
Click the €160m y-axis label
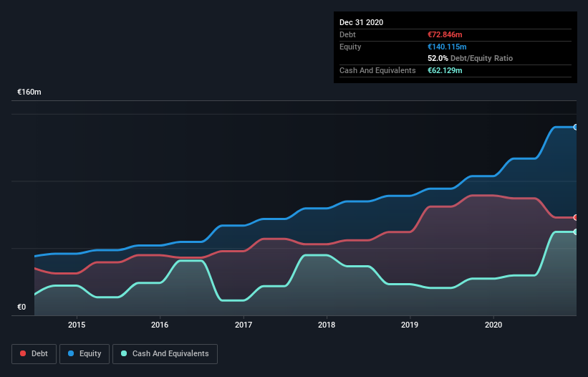coord(29,92)
